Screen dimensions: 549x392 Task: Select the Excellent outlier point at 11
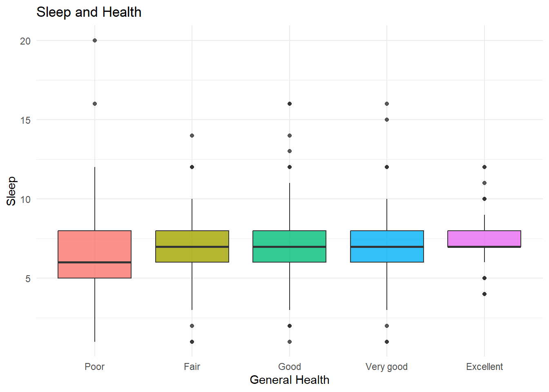(484, 183)
